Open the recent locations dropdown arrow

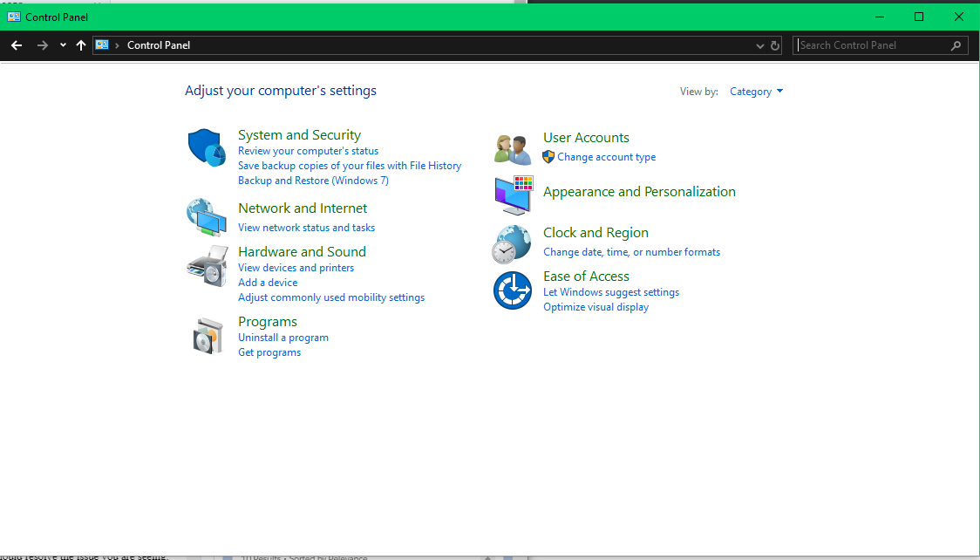tap(63, 45)
